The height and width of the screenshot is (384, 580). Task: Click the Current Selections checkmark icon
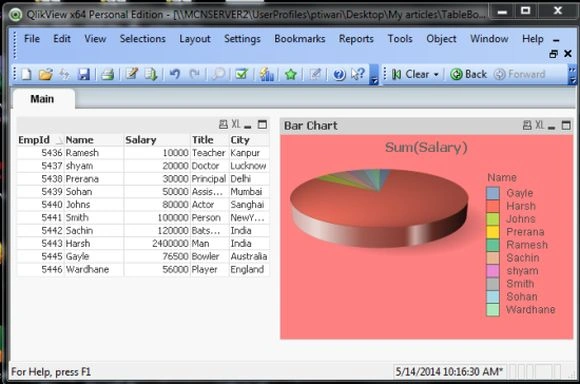click(242, 74)
